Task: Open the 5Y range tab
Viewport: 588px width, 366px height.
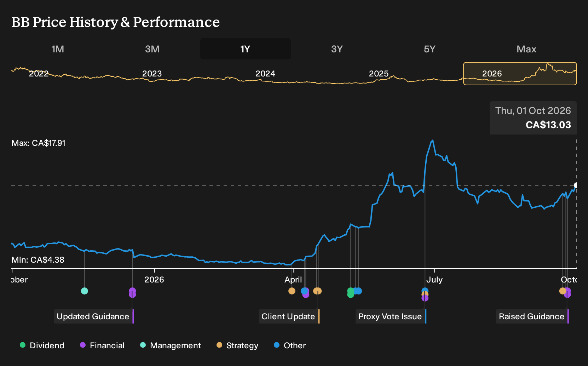Action: tap(430, 49)
